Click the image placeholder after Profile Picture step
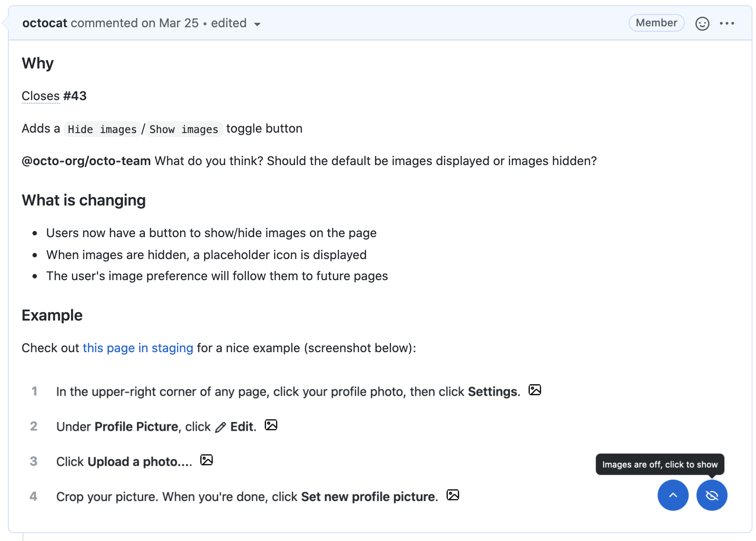This screenshot has width=756, height=541. 271,425
